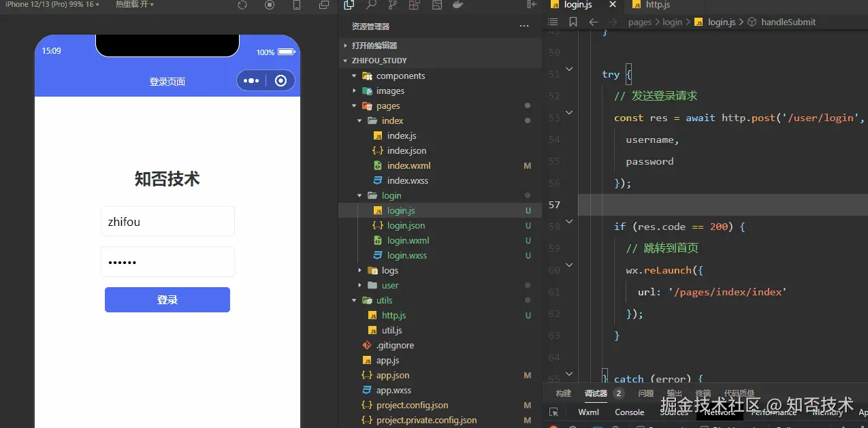Click the pages breadcrumb segment
This screenshot has width=868, height=428.
click(640, 22)
